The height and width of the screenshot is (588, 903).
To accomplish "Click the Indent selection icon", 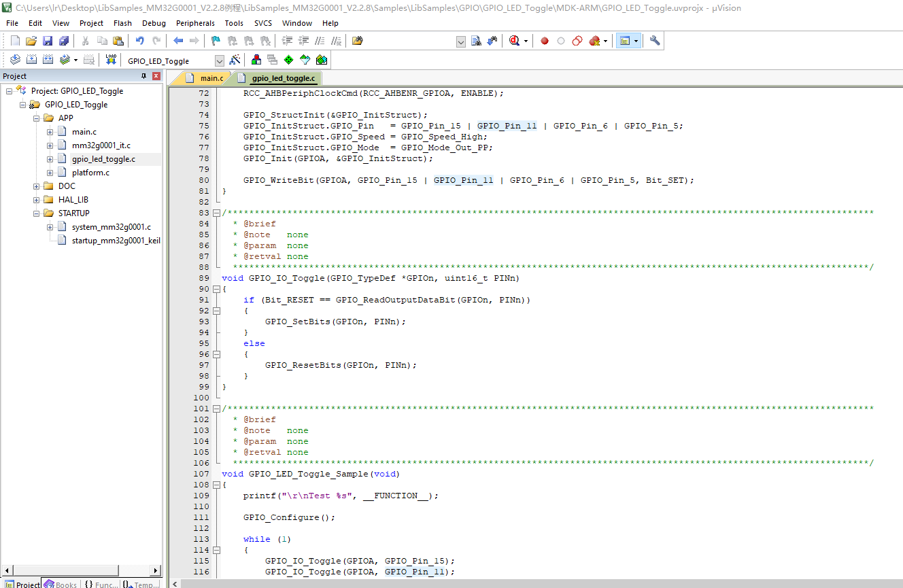I will [x=288, y=41].
